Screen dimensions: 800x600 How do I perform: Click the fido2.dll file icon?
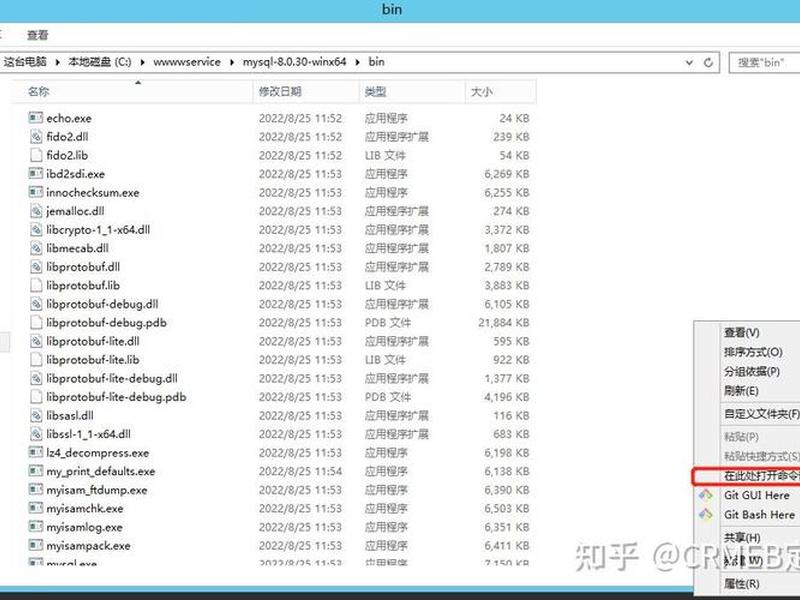(36, 136)
